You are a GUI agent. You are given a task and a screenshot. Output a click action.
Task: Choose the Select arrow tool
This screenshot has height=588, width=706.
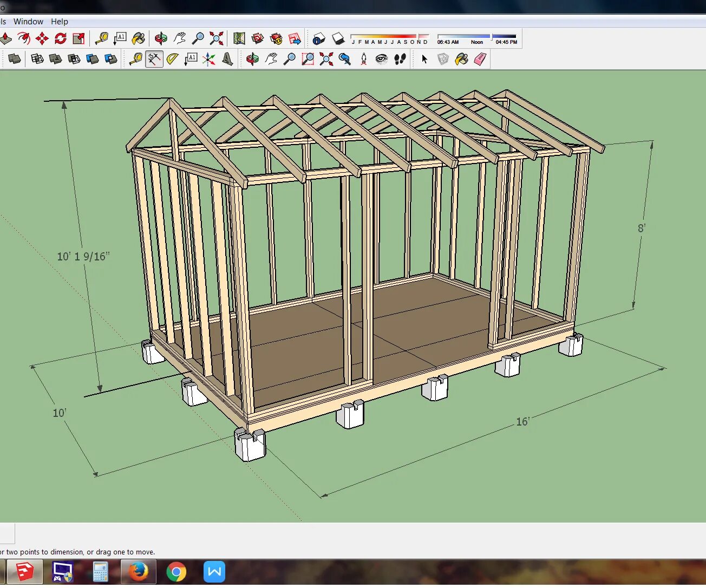click(424, 58)
